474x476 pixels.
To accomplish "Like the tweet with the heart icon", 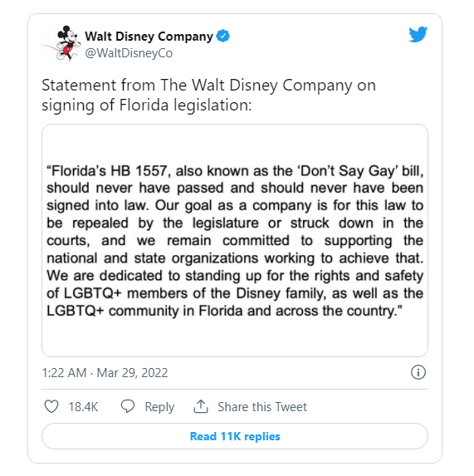I will click(51, 406).
